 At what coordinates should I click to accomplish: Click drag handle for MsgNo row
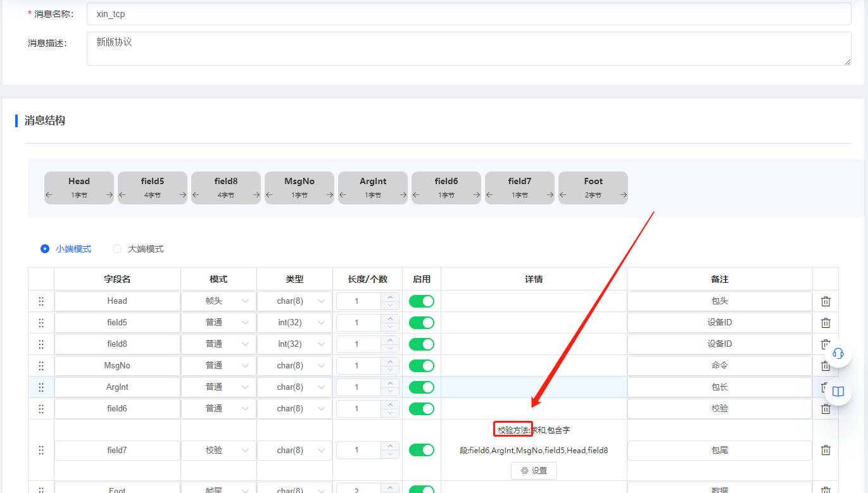click(41, 366)
